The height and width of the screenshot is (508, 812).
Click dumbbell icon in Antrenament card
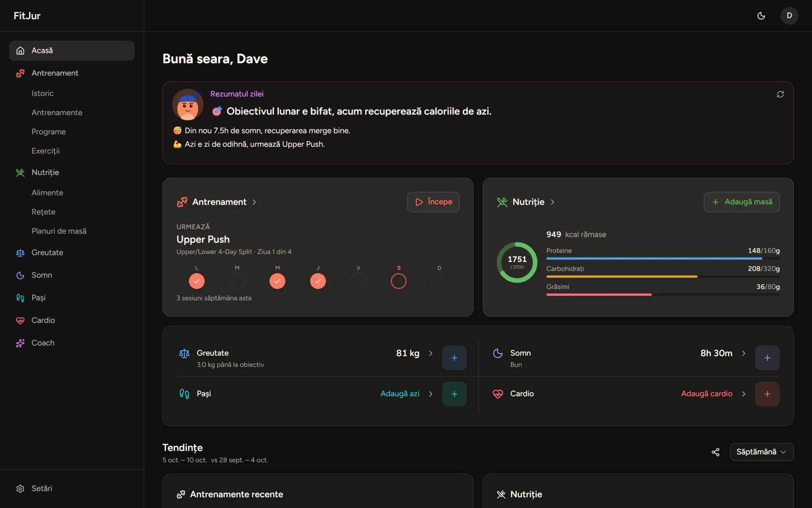[182, 202]
